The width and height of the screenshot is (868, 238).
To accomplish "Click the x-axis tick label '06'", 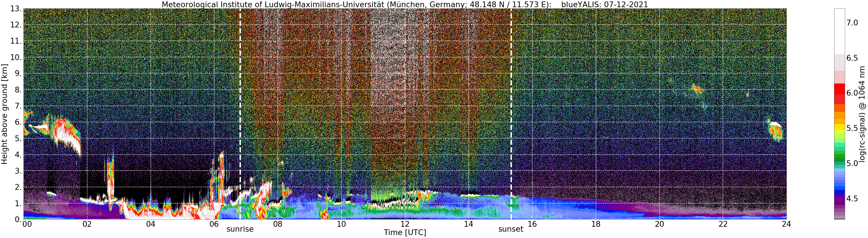I will (x=214, y=224).
